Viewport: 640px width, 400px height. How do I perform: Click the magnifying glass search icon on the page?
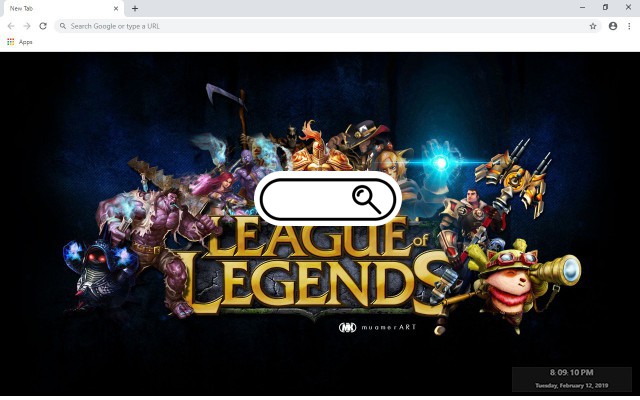tap(367, 199)
